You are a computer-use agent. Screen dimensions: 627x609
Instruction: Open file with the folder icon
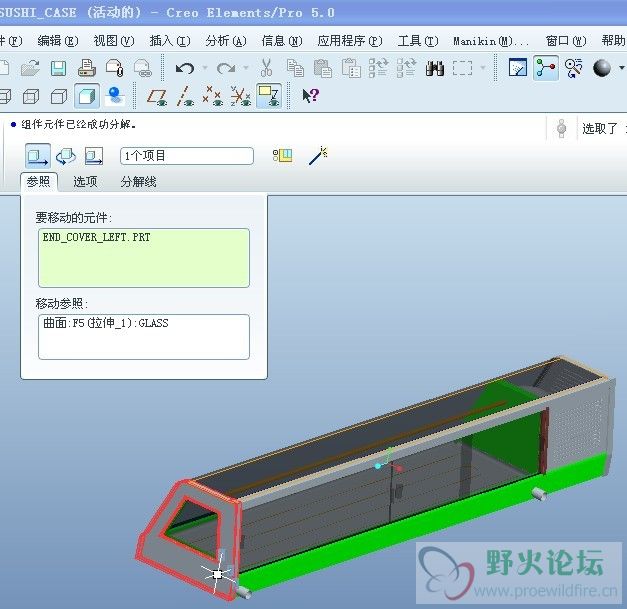tap(30, 68)
